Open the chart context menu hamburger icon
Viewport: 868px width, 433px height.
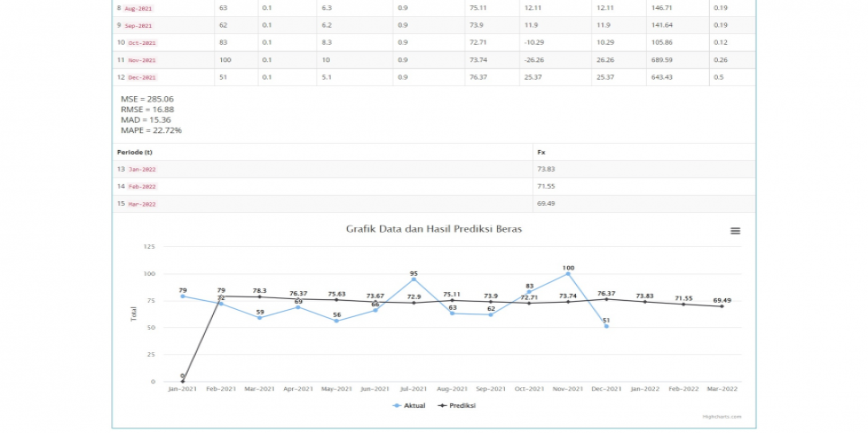[x=735, y=231]
